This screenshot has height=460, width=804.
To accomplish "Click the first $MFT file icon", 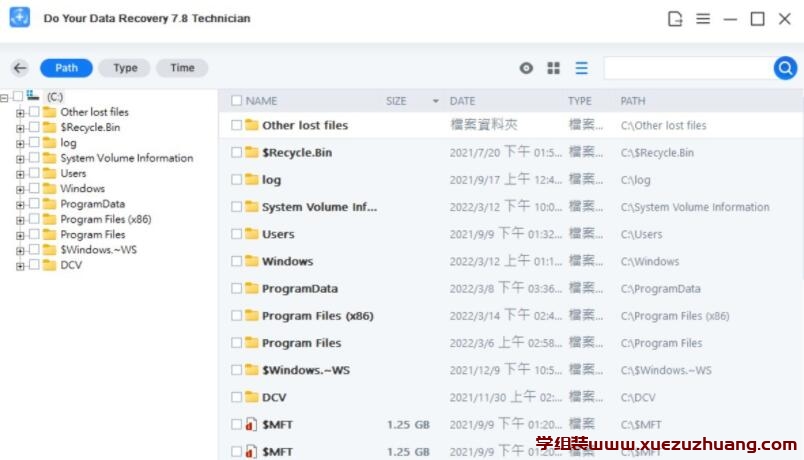I will click(x=251, y=425).
